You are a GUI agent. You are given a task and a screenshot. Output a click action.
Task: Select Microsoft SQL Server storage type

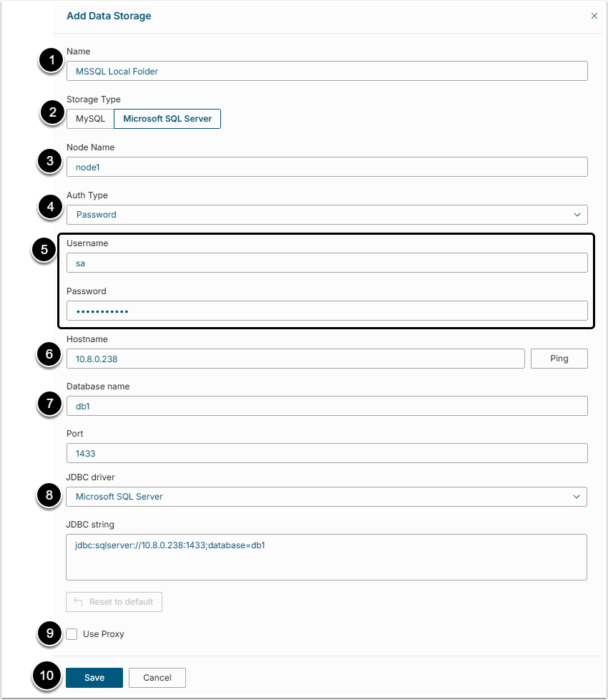(x=167, y=119)
